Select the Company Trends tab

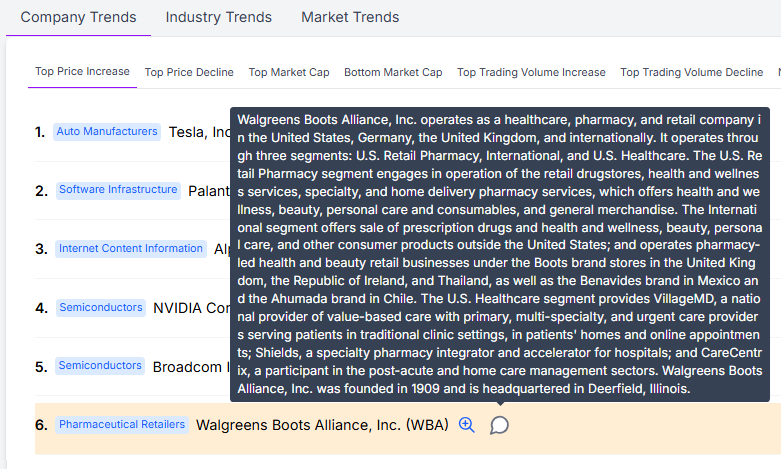pos(78,17)
